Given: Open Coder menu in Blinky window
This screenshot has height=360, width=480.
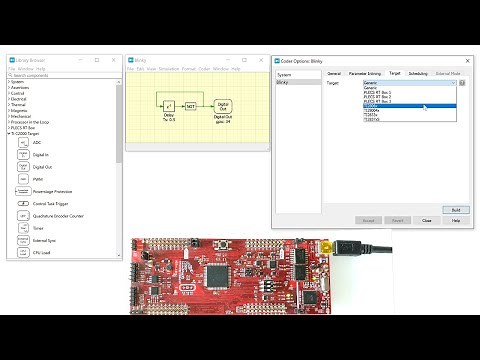Looking at the screenshot, I should click(204, 69).
